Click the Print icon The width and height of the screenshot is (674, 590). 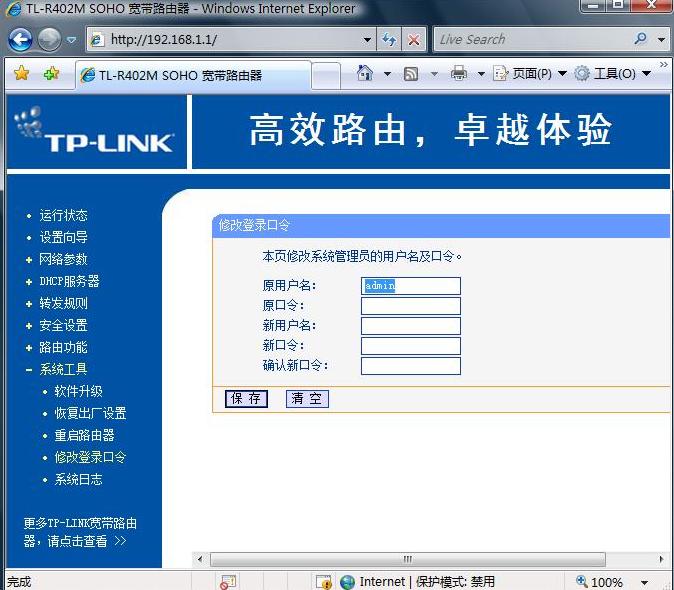tap(459, 73)
